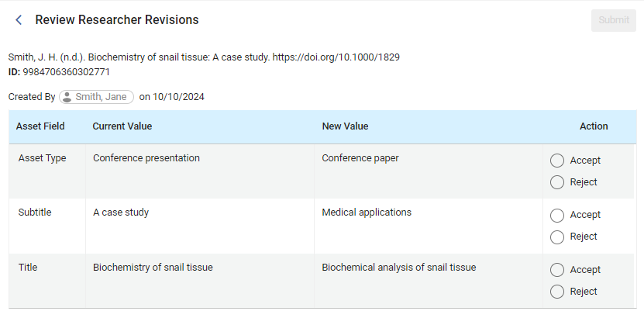Click the asset ID number 9984706360302771
Image resolution: width=644 pixels, height=318 pixels.
pos(67,72)
